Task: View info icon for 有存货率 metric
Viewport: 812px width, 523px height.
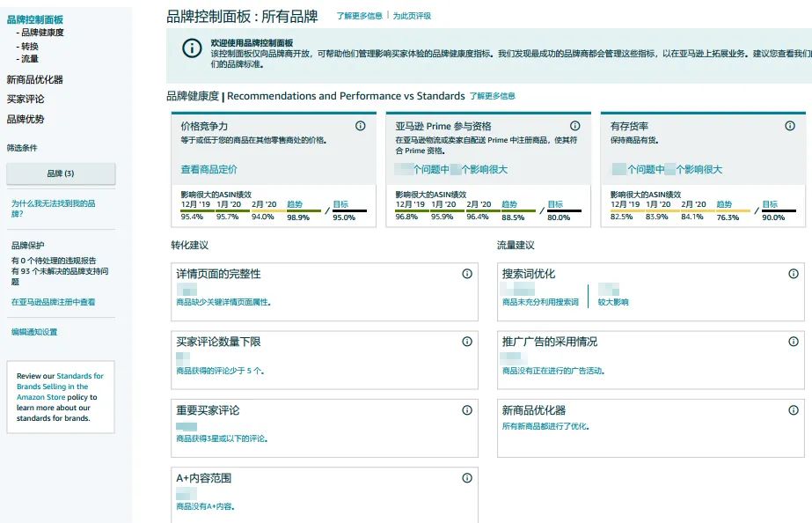Action: click(x=789, y=126)
